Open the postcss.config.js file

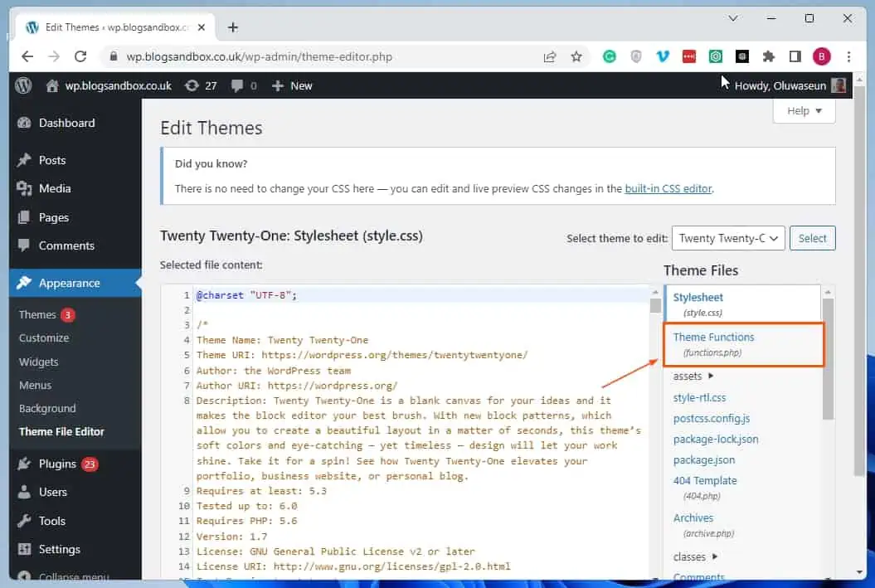coord(712,419)
